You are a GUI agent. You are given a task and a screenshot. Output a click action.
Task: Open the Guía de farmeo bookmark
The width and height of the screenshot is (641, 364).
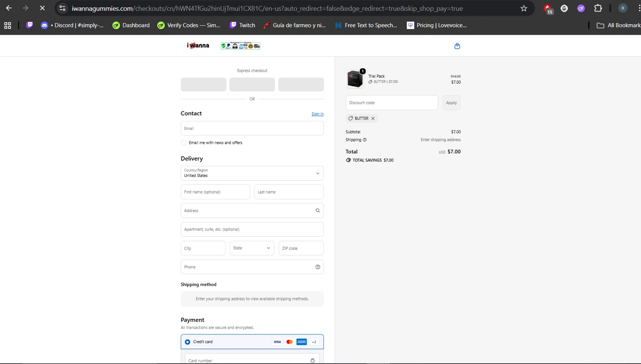click(294, 25)
